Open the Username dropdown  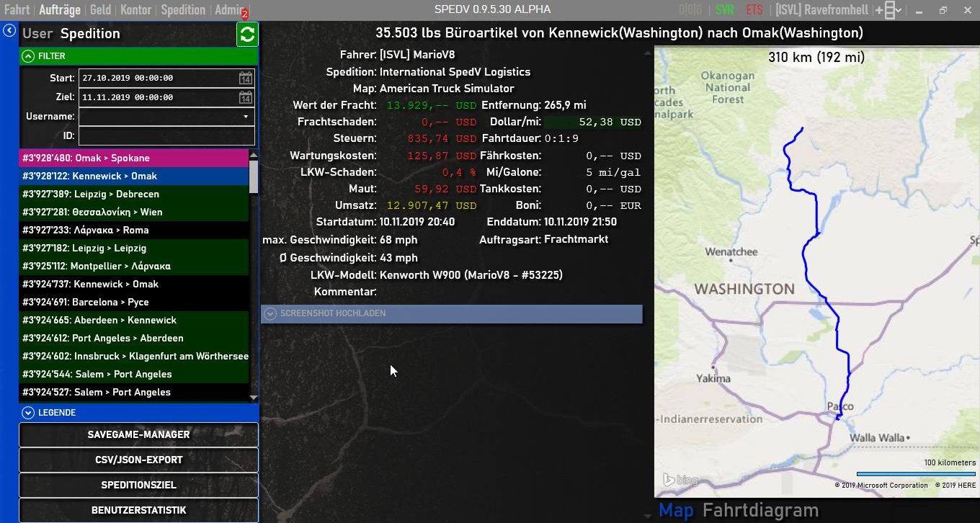point(246,116)
